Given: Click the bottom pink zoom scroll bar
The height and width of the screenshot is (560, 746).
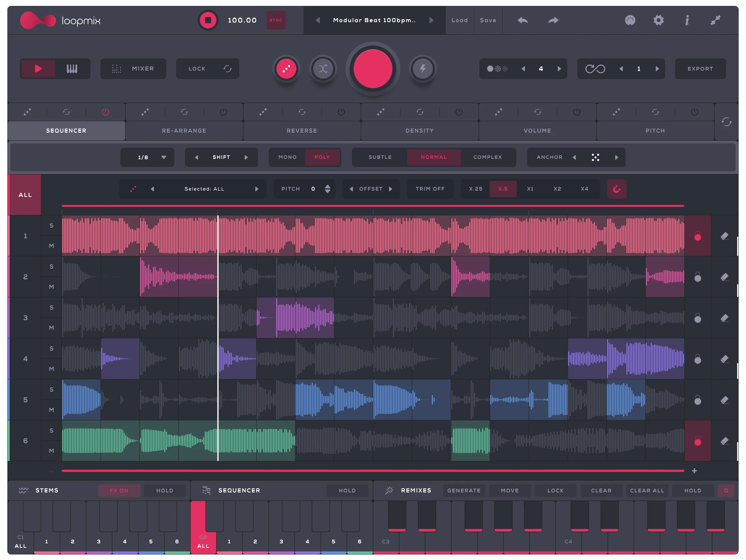Looking at the screenshot, I should click(372, 471).
